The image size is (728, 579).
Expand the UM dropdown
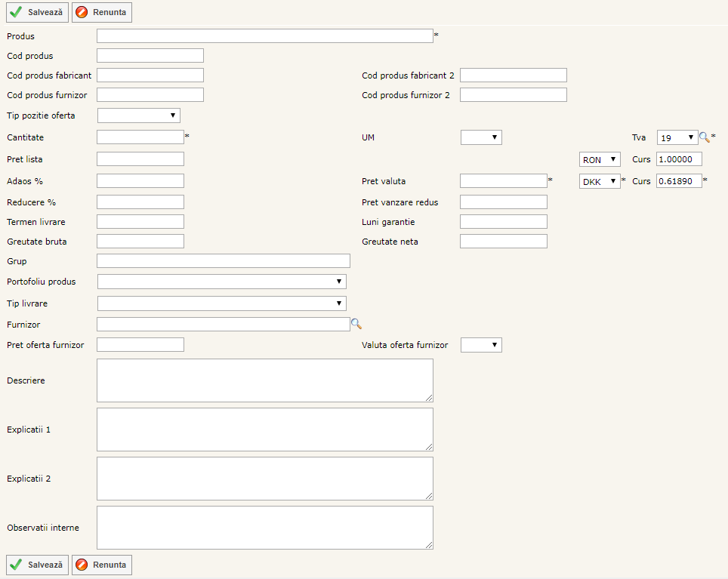tap(481, 137)
